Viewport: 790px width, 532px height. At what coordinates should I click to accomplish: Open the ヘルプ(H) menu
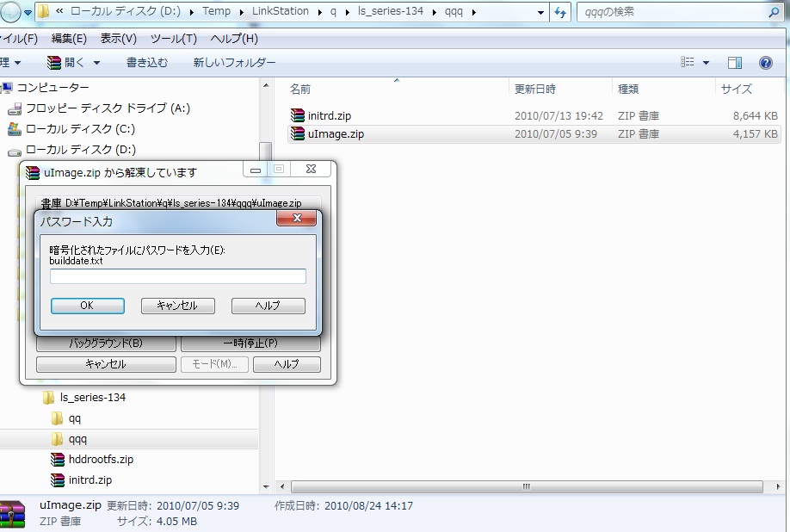click(x=234, y=39)
